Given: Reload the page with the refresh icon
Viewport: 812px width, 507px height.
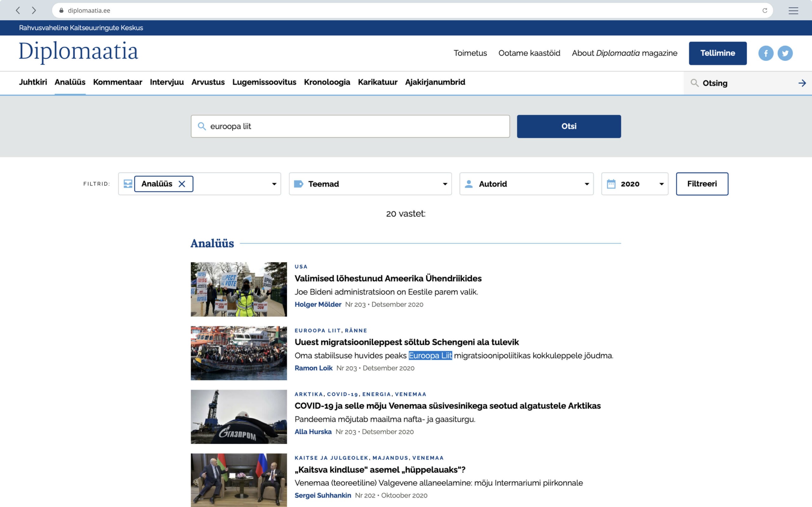Looking at the screenshot, I should (x=766, y=10).
